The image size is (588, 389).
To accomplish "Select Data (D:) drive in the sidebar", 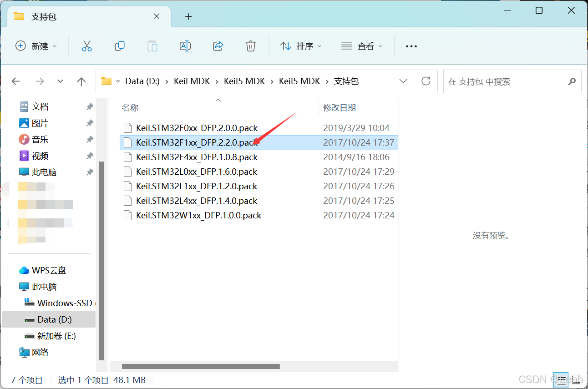I will coord(55,319).
